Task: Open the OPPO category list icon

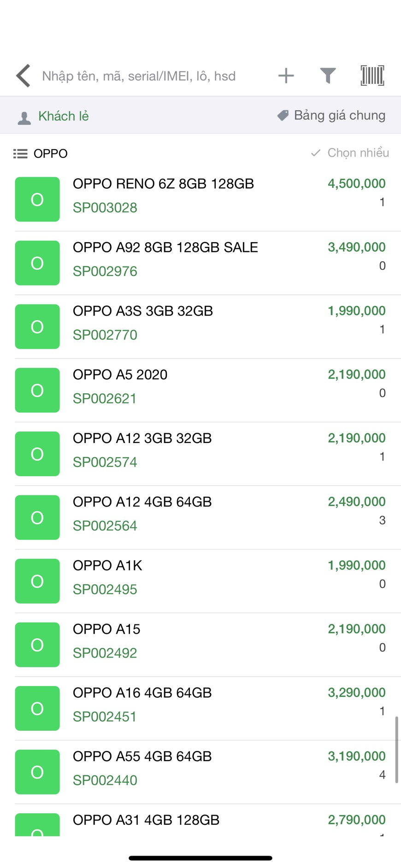Action: click(x=20, y=153)
